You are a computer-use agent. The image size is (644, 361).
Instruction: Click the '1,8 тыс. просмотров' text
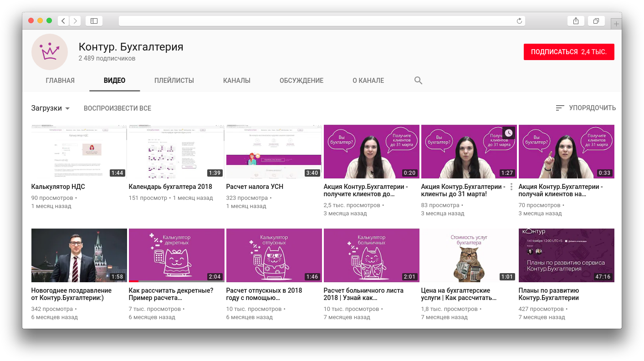(450, 309)
